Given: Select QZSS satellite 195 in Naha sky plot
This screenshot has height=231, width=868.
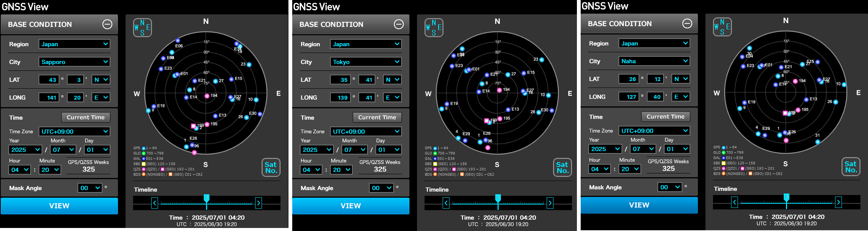Looking at the screenshot, I should pyautogui.click(x=798, y=110).
